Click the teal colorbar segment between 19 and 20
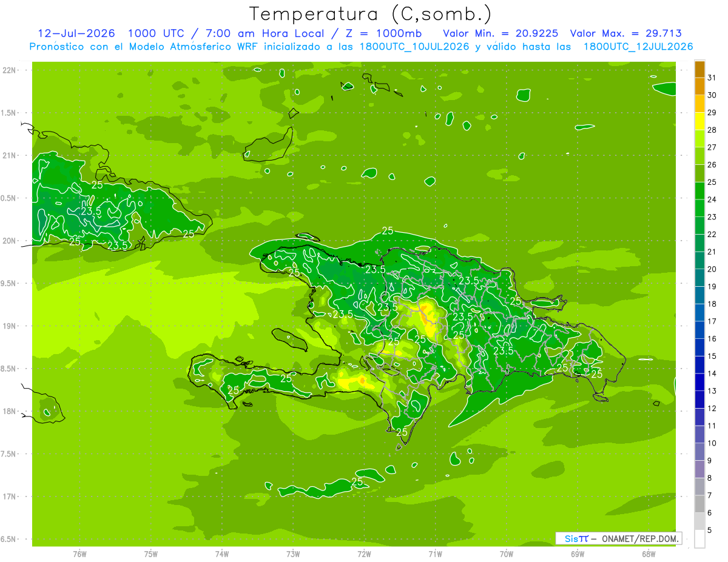This screenshot has width=728, height=562. point(699,278)
